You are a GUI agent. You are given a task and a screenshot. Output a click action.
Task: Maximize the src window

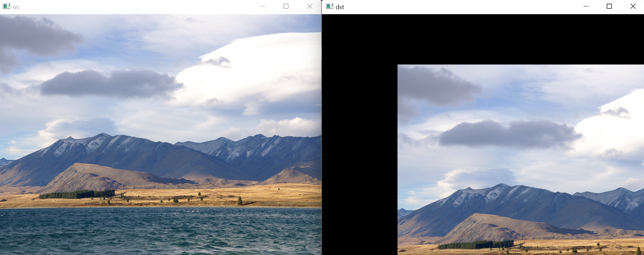point(286,6)
